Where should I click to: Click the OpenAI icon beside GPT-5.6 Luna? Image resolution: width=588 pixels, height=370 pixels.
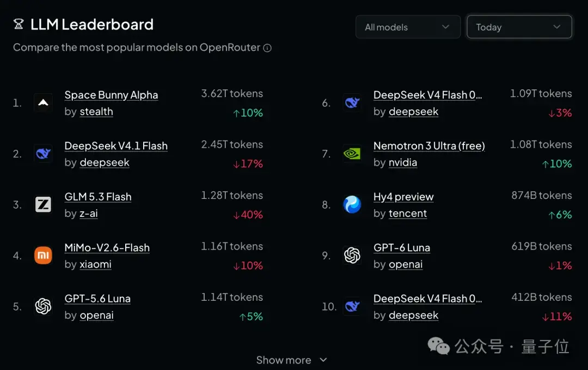(x=43, y=306)
